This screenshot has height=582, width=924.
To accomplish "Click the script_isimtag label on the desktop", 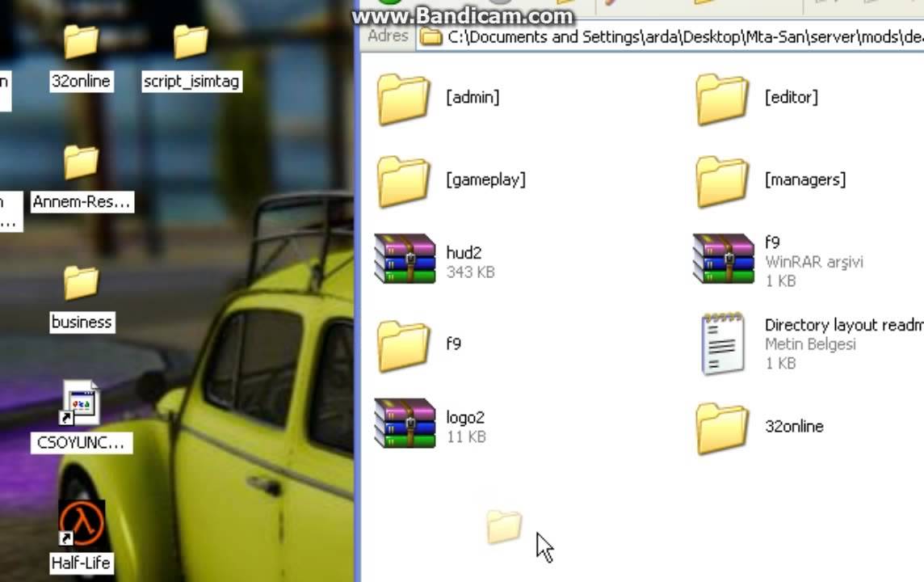I will coord(191,82).
